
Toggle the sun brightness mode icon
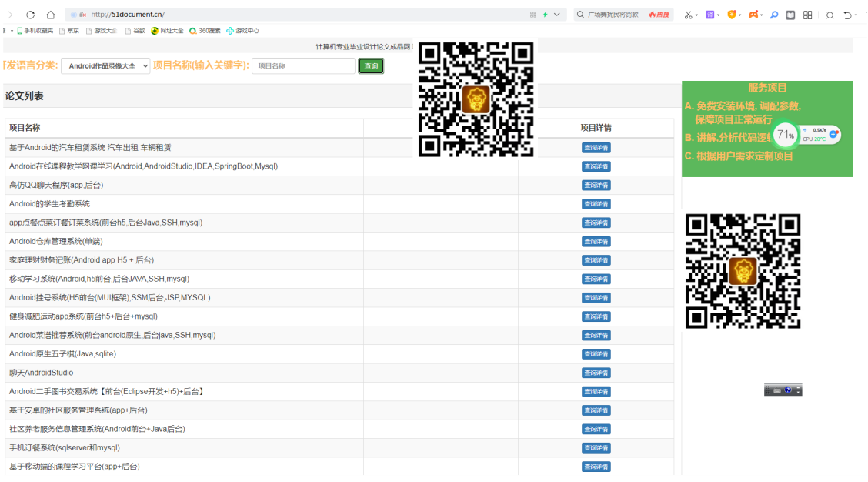click(x=830, y=15)
